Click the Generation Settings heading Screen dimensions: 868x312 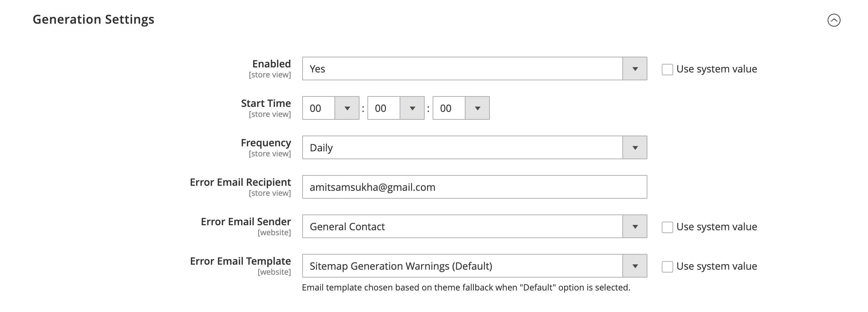pos(93,19)
